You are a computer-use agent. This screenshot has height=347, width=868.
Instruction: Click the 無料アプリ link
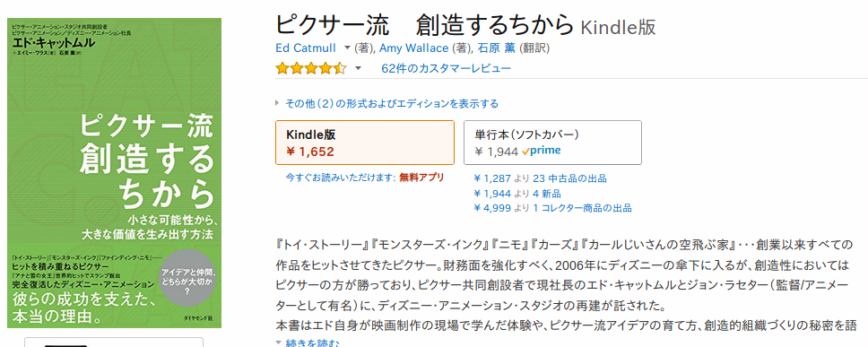421,178
